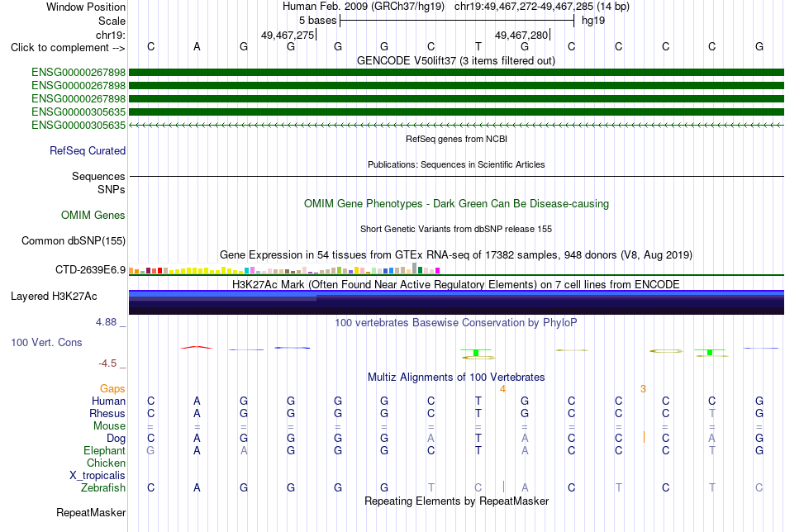Screen dimensions: 785x532
Task: Open the GENCODE V50lift37 track title
Action: (455, 60)
